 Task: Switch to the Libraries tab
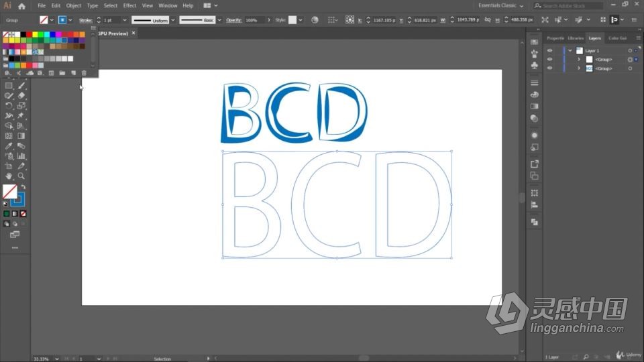[x=576, y=38]
